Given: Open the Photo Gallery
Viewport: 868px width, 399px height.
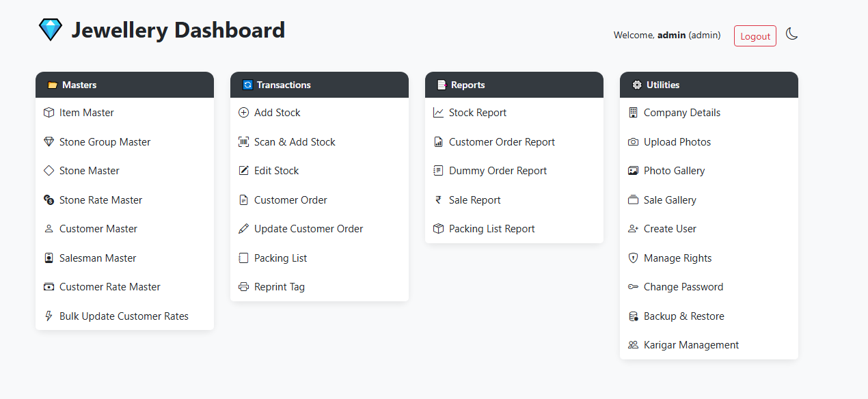Looking at the screenshot, I should 674,170.
